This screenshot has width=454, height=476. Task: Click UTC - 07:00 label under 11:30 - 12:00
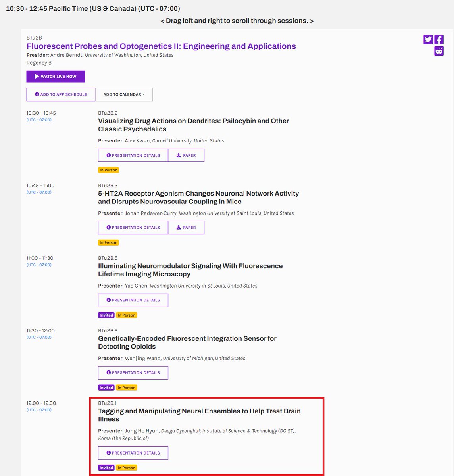pyautogui.click(x=39, y=338)
